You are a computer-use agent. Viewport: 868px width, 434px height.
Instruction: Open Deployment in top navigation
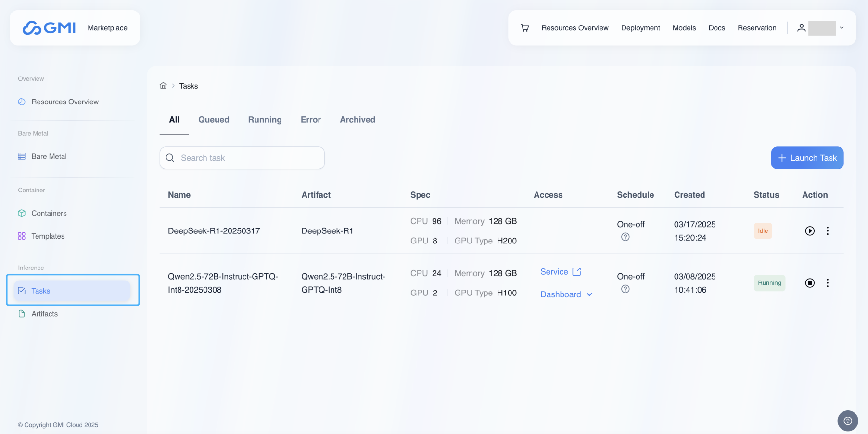[x=640, y=28]
